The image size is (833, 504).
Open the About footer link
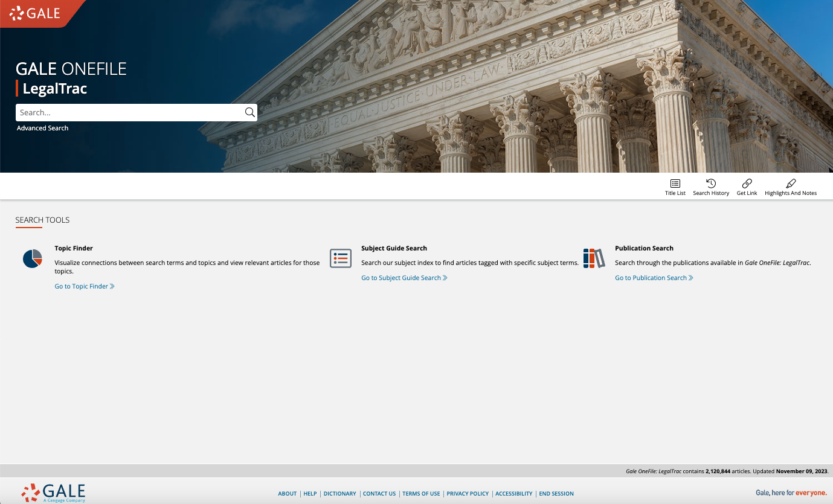[288, 494]
